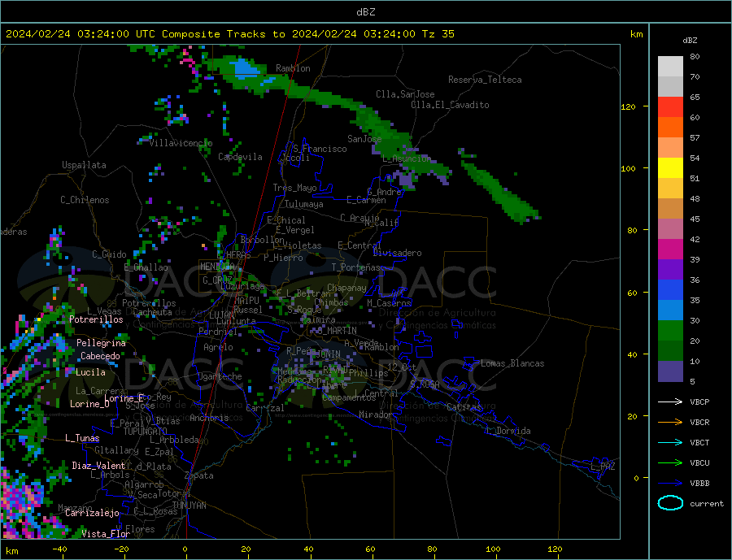
Task: Click the C_Chilenos label
Action: (85, 200)
